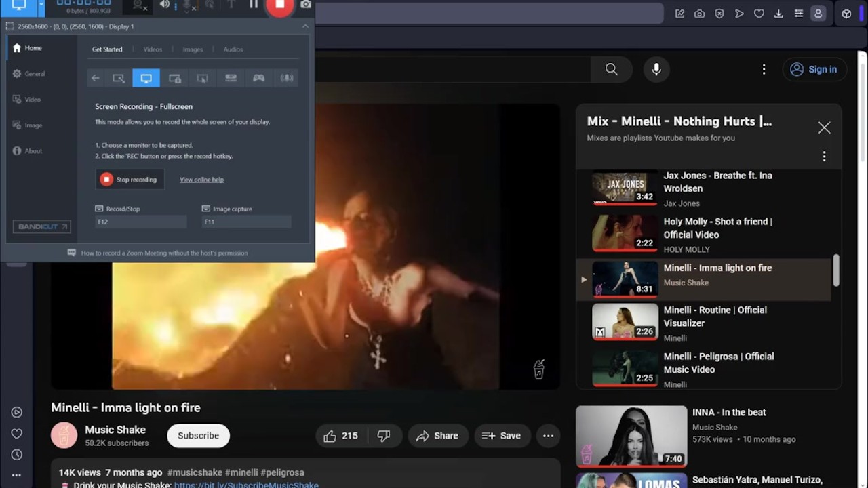Open recording mode dropdown arrow
The width and height of the screenshot is (868, 488).
click(41, 5)
